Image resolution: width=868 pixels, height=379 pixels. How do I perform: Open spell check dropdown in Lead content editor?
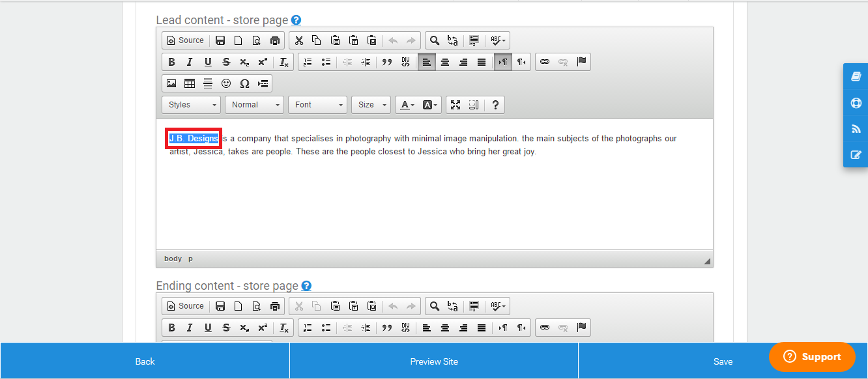[x=499, y=40]
